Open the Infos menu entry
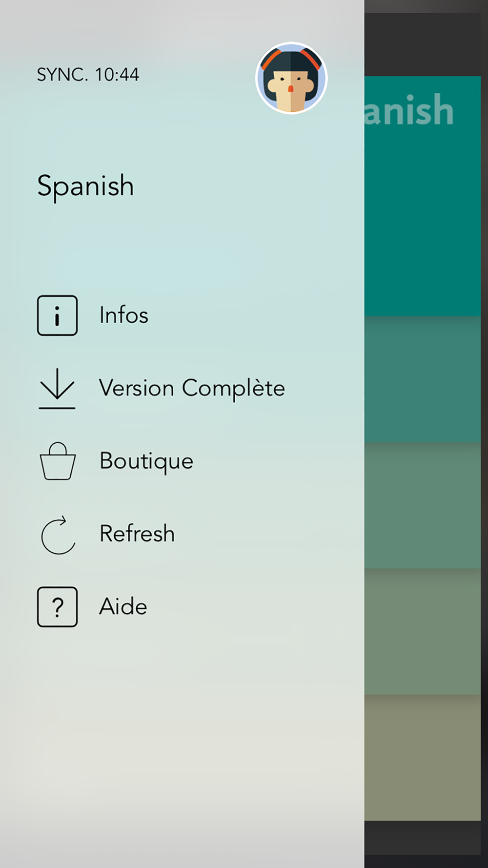 coord(123,315)
